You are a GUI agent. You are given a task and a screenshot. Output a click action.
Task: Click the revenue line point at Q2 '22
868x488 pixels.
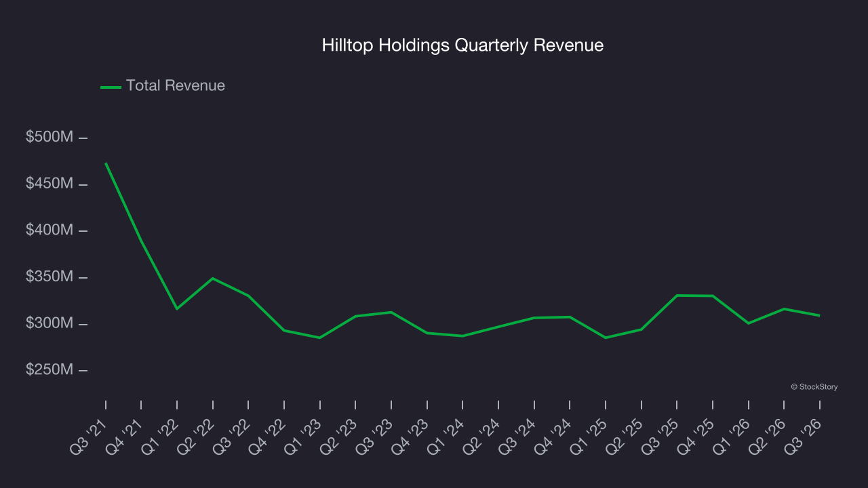pyautogui.click(x=213, y=279)
